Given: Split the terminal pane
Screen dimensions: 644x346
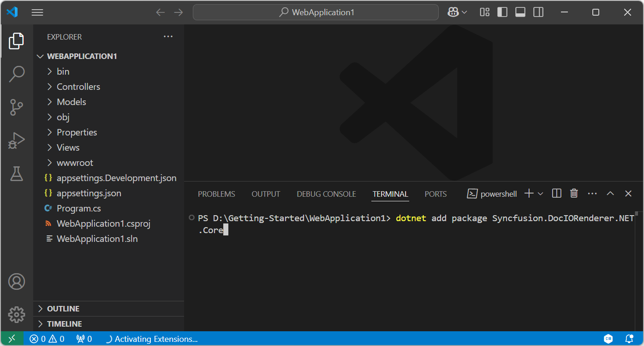Looking at the screenshot, I should click(556, 194).
